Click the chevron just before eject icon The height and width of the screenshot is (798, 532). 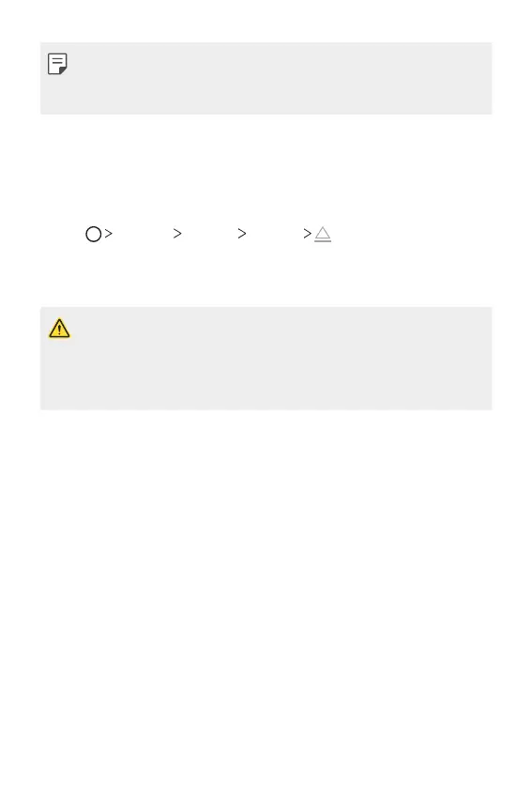(307, 234)
